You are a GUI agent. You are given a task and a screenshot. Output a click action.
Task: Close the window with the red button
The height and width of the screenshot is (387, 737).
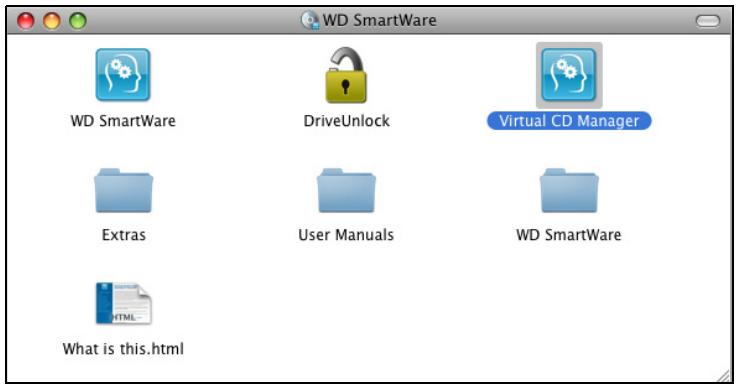26,21
